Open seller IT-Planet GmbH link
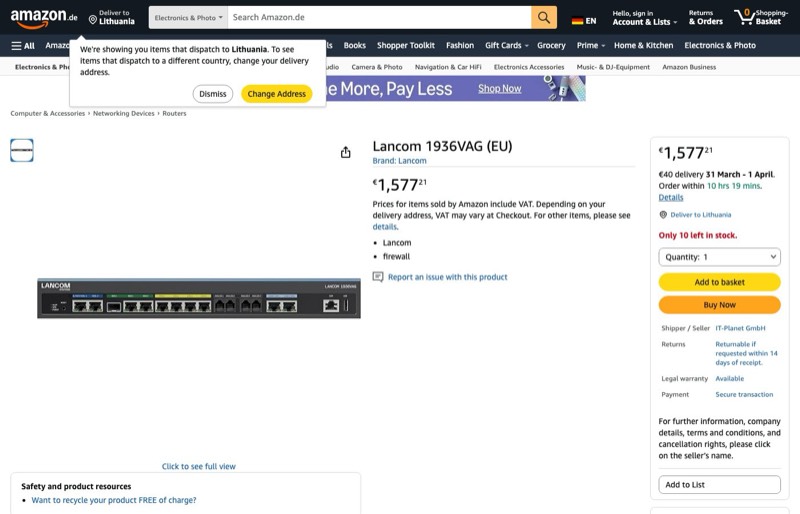Image resolution: width=800 pixels, height=514 pixels. [x=740, y=328]
